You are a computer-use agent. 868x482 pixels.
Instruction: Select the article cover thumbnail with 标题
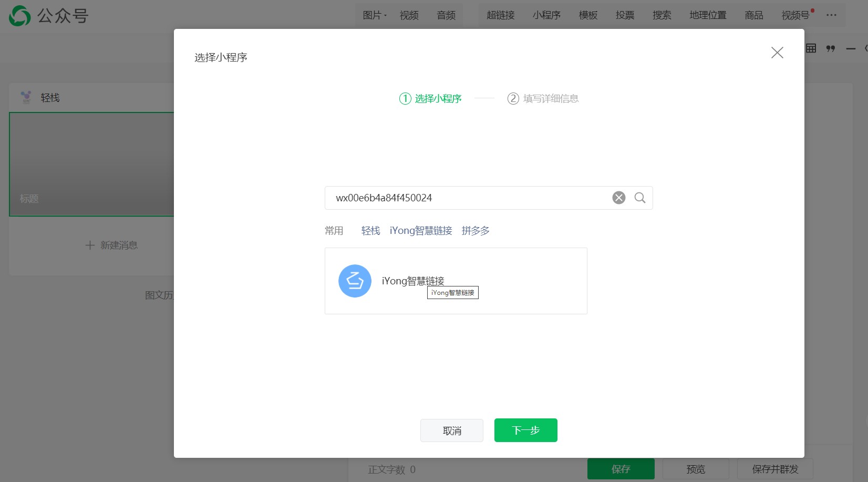92,164
